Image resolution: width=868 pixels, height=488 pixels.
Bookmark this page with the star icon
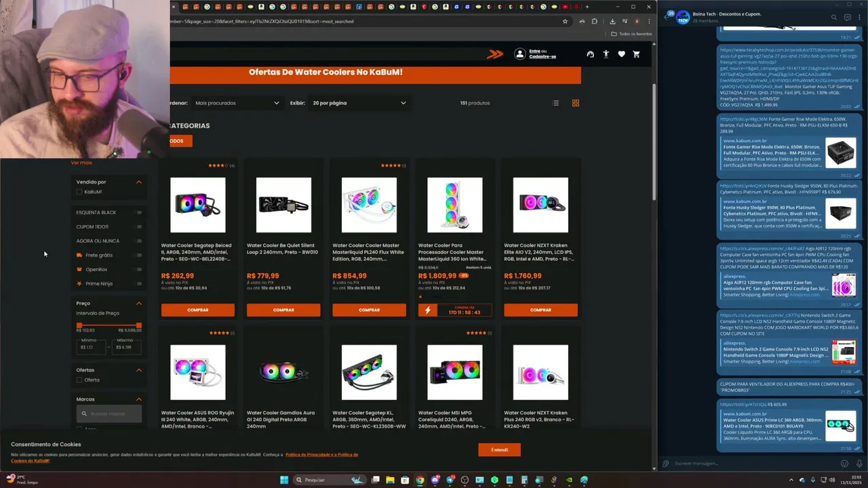point(565,21)
